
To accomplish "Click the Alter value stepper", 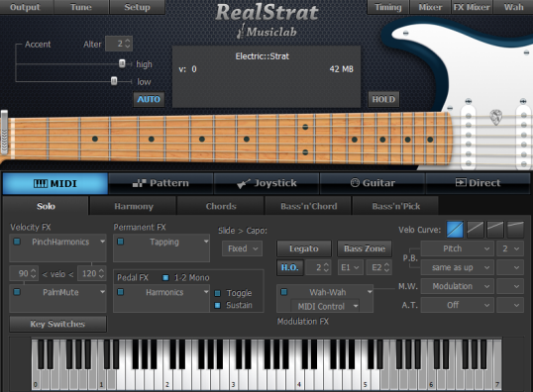I will pos(128,44).
